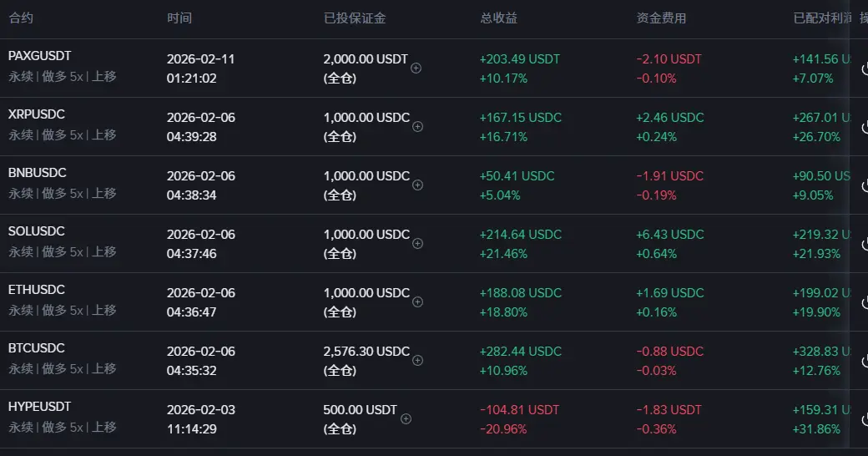
Task: Click the 总收益 column header
Action: 498,18
